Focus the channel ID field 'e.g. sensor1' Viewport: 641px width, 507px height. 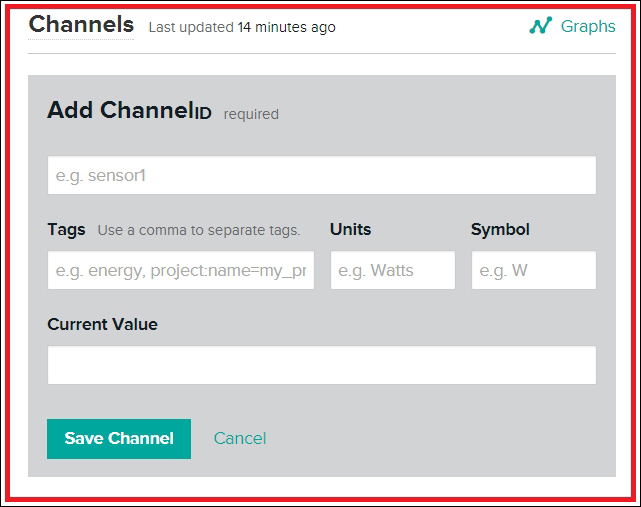(322, 175)
